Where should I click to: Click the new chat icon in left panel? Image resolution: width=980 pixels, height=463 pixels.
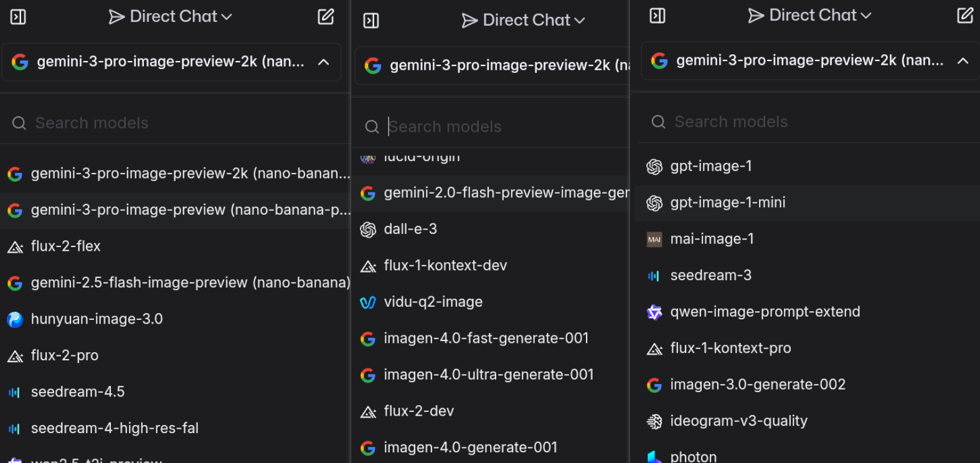[x=326, y=17]
